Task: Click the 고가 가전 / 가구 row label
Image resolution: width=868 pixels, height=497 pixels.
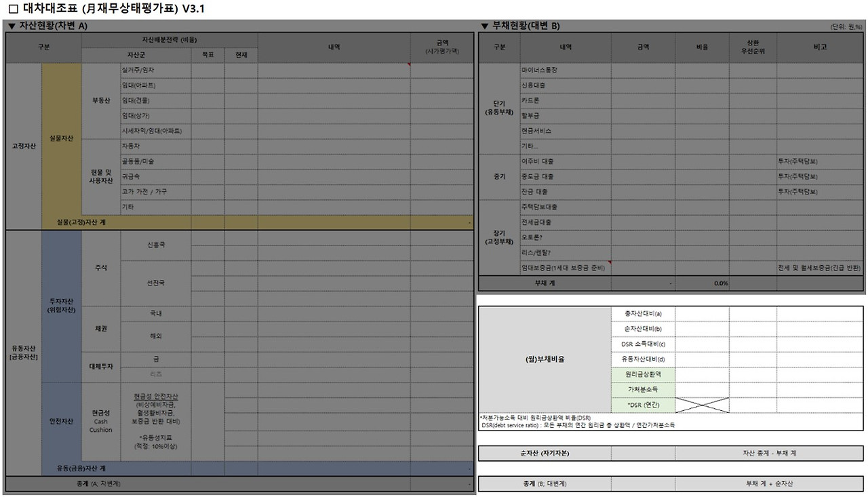Action: [x=156, y=192]
